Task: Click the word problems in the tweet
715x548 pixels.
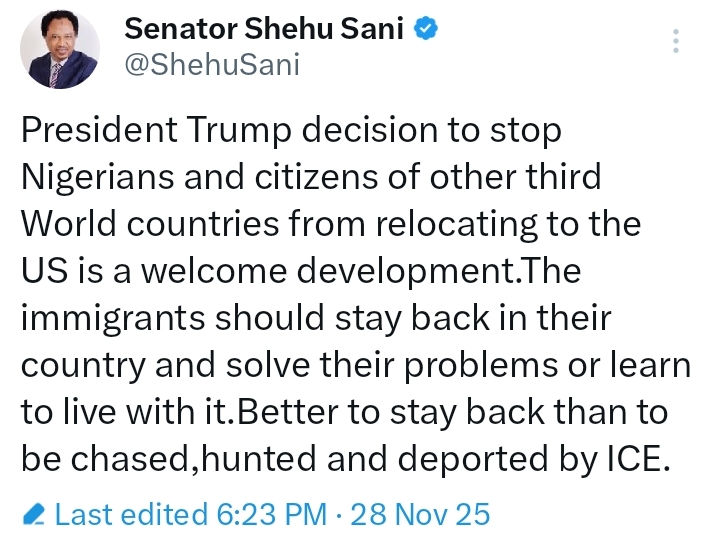Action: coord(481,366)
